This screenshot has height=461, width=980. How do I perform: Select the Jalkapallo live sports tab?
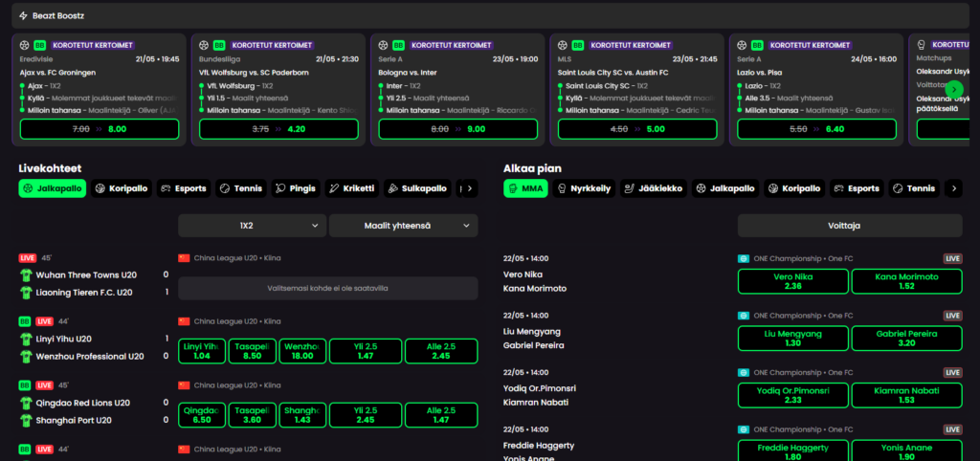click(53, 188)
